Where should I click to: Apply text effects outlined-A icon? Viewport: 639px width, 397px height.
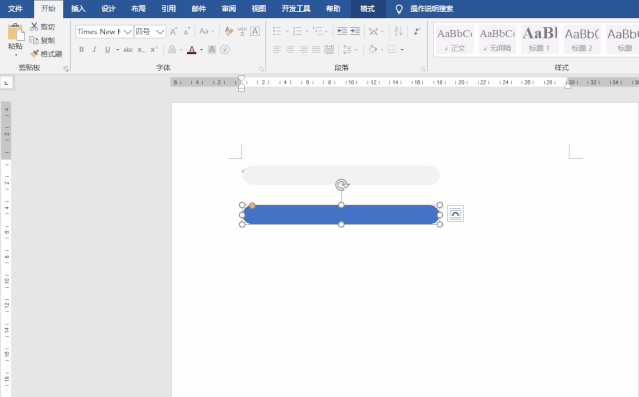(172, 50)
